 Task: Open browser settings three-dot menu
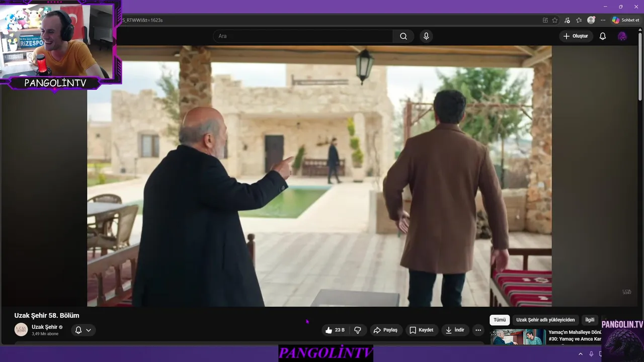coord(603,20)
